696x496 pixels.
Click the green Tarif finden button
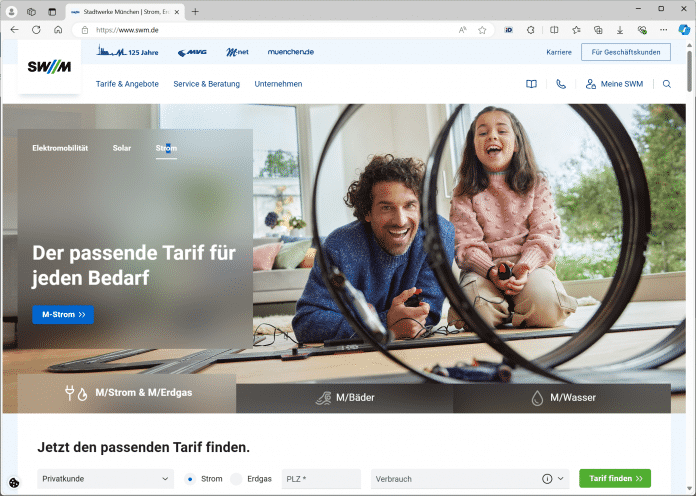pyautogui.click(x=614, y=479)
